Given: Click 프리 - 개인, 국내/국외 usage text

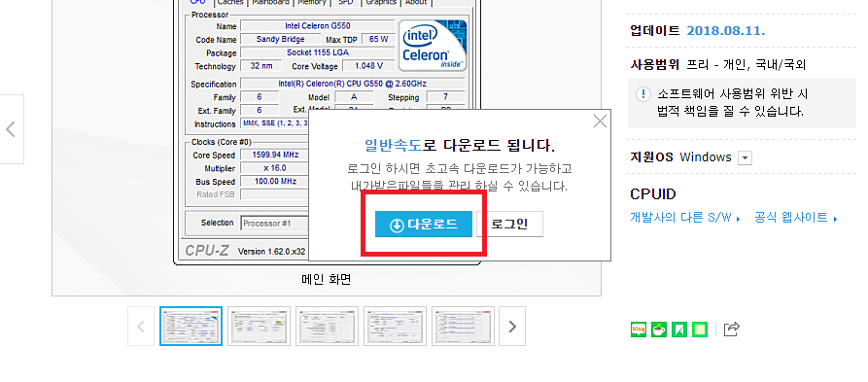Looking at the screenshot, I should pos(746,65).
